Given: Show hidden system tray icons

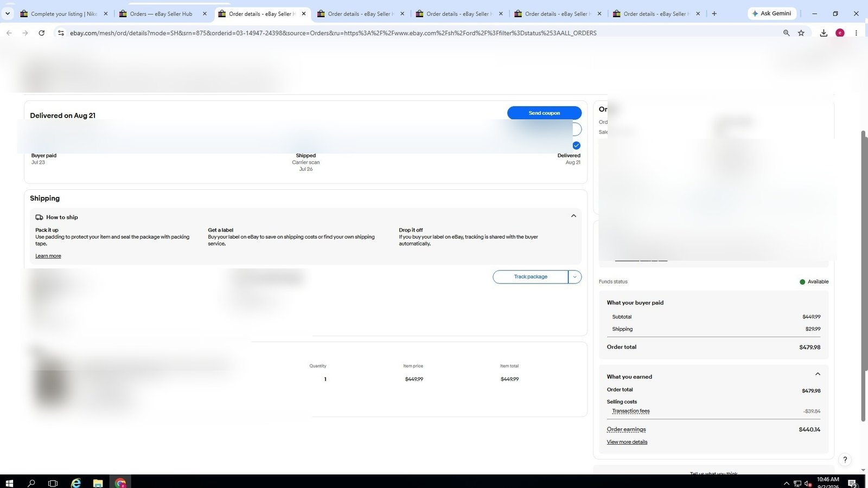Looking at the screenshot, I should 786,483.
